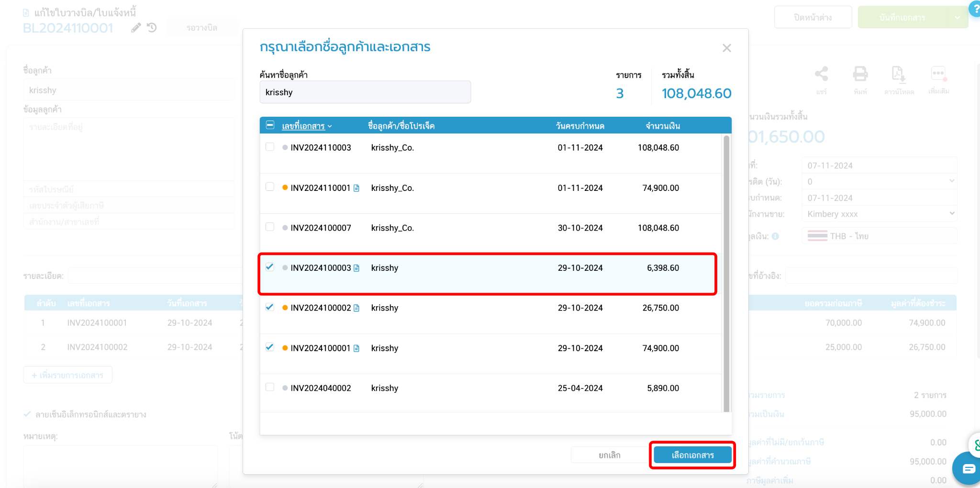Toggle the select-all checkbox in table header
Screen dimensions: 980x488
[270, 125]
